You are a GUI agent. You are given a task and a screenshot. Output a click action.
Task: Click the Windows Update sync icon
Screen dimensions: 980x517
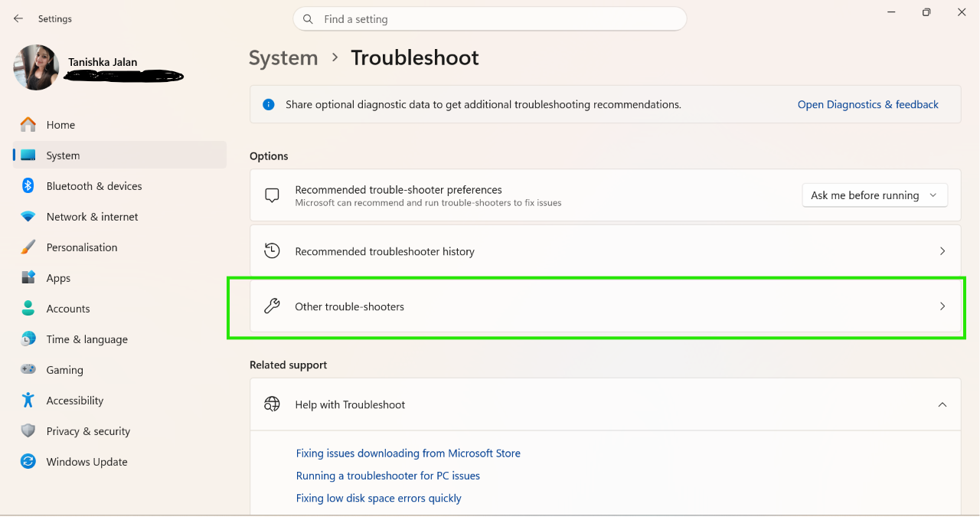click(x=28, y=461)
